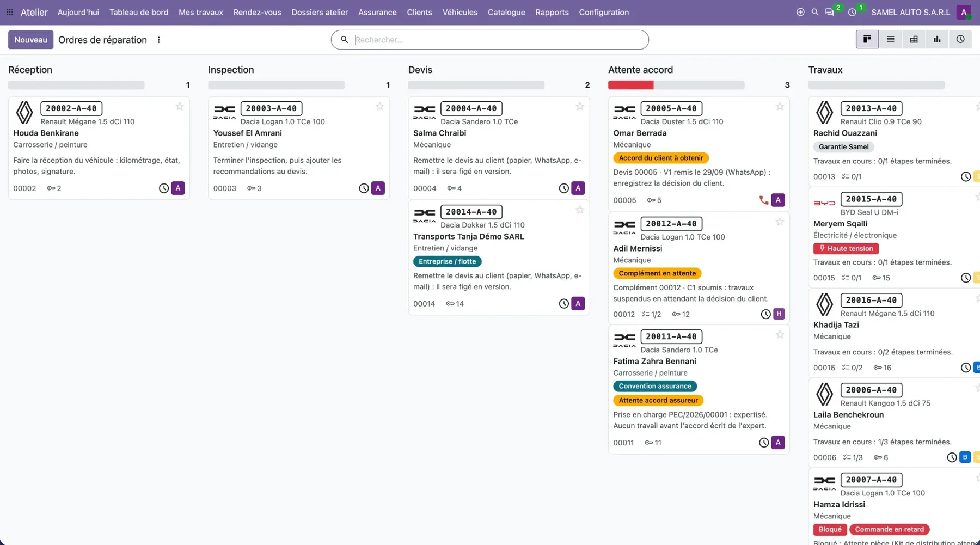Screen dimensions: 980x545
Task: Open the conversations messages icon
Action: pyautogui.click(x=830, y=12)
